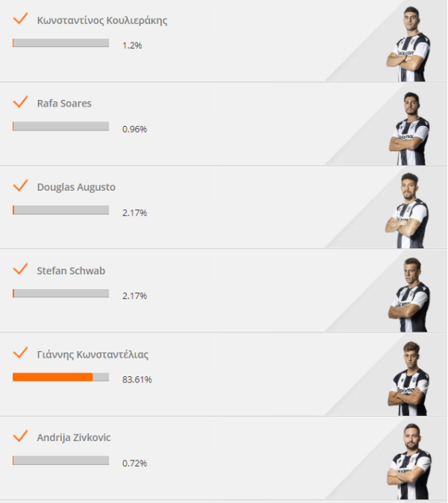
Task: Click the check icon for Andrija Zivkovic
Action: [x=20, y=436]
